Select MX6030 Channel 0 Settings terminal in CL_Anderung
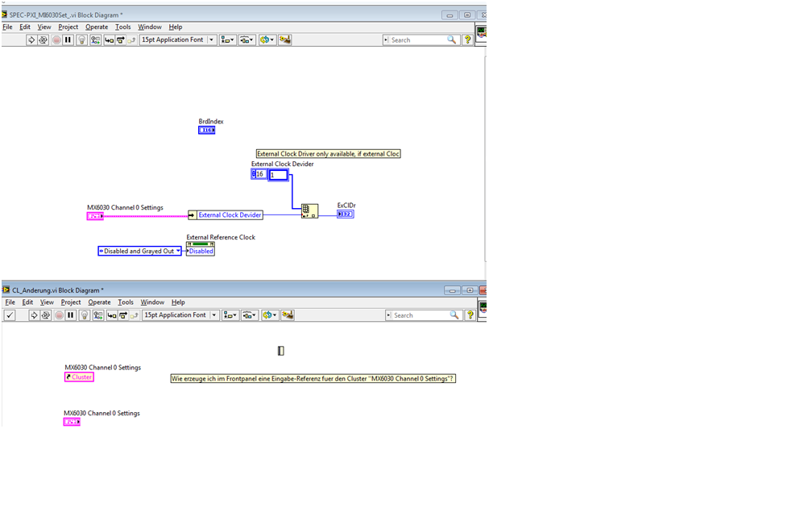 [x=72, y=422]
